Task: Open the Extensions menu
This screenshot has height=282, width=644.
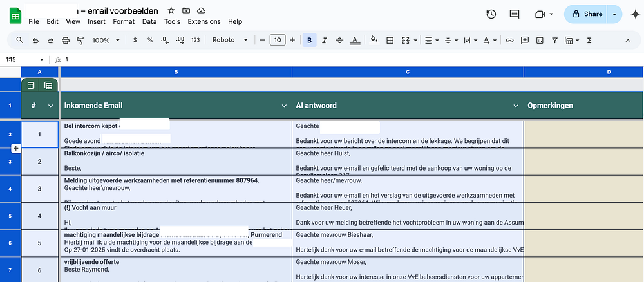Action: [x=204, y=21]
